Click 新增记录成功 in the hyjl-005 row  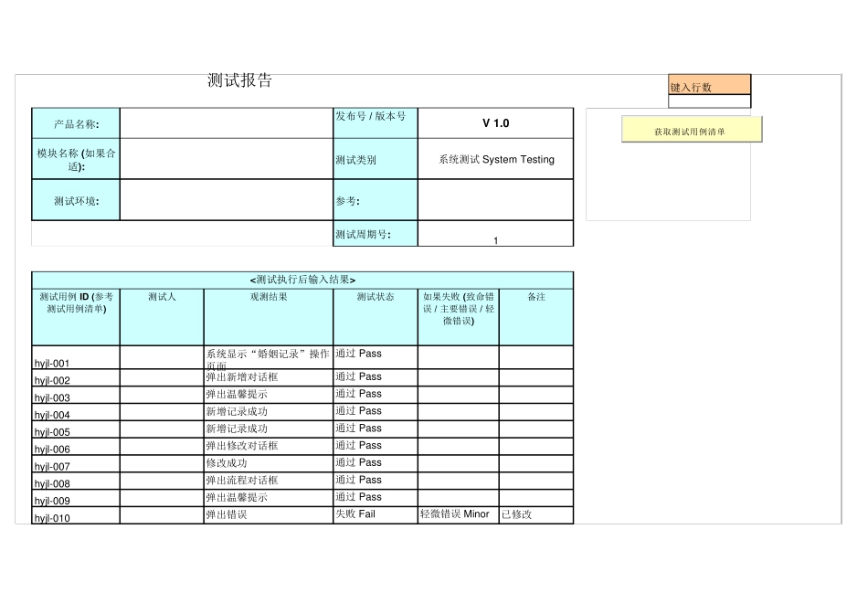(x=269, y=429)
